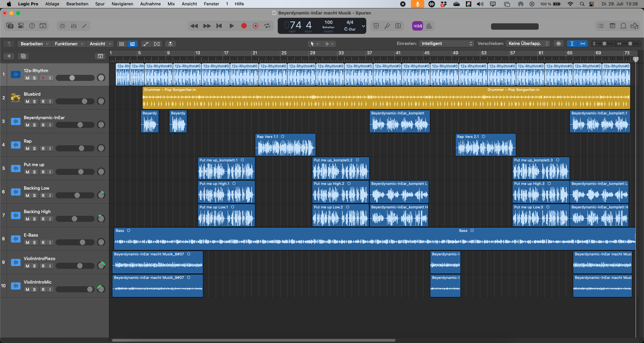Open the Funktionen dropdown menu

click(69, 44)
